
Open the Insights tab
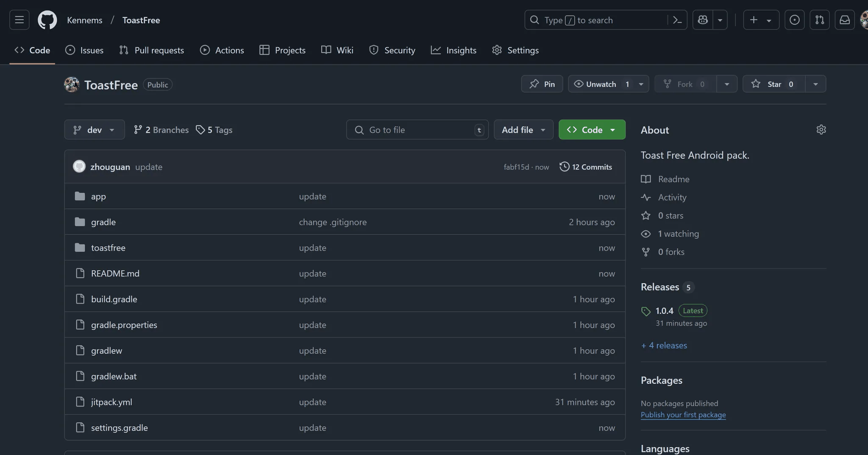click(453, 50)
